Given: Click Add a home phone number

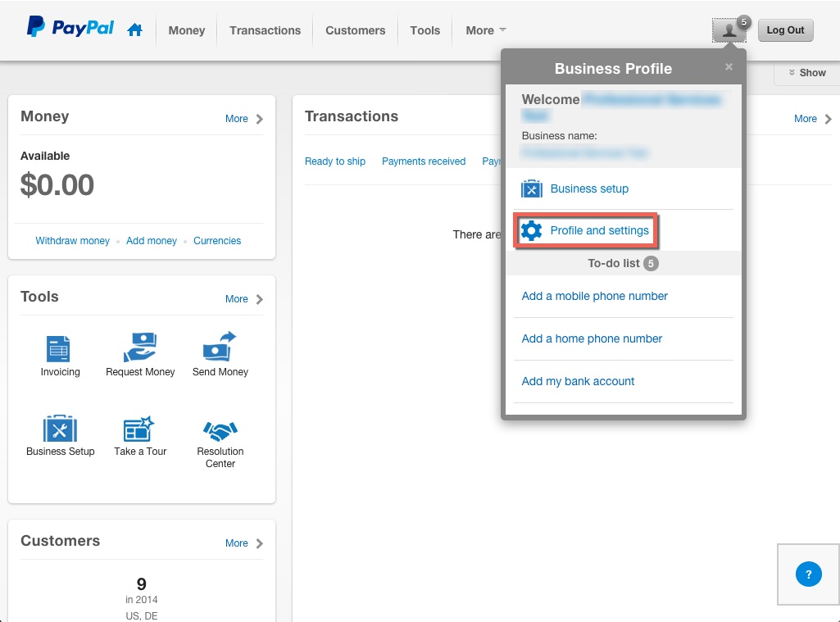Looking at the screenshot, I should pyautogui.click(x=592, y=338).
